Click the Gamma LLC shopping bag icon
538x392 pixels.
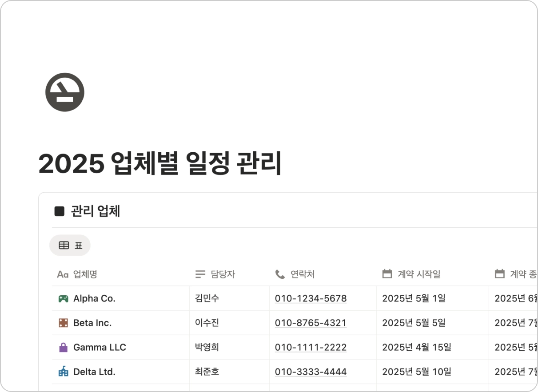(x=63, y=348)
